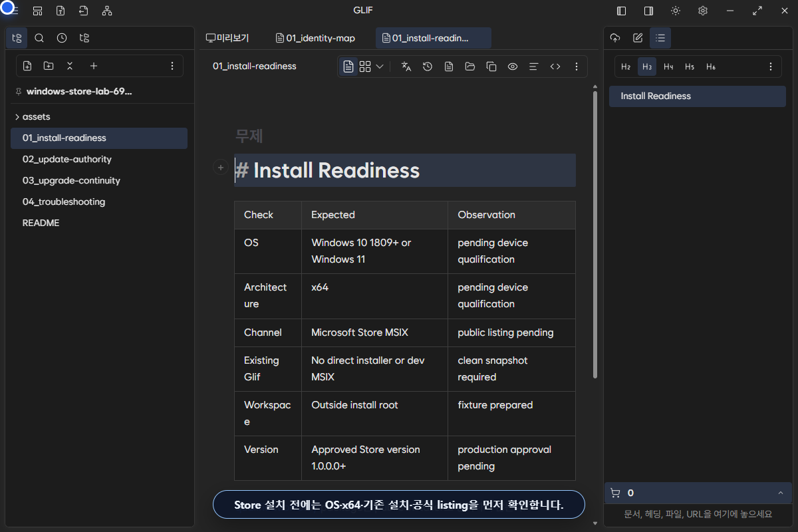Viewport: 798px width, 532px height.
Task: Open the fourth sidebar tree tab
Action: coord(84,38)
